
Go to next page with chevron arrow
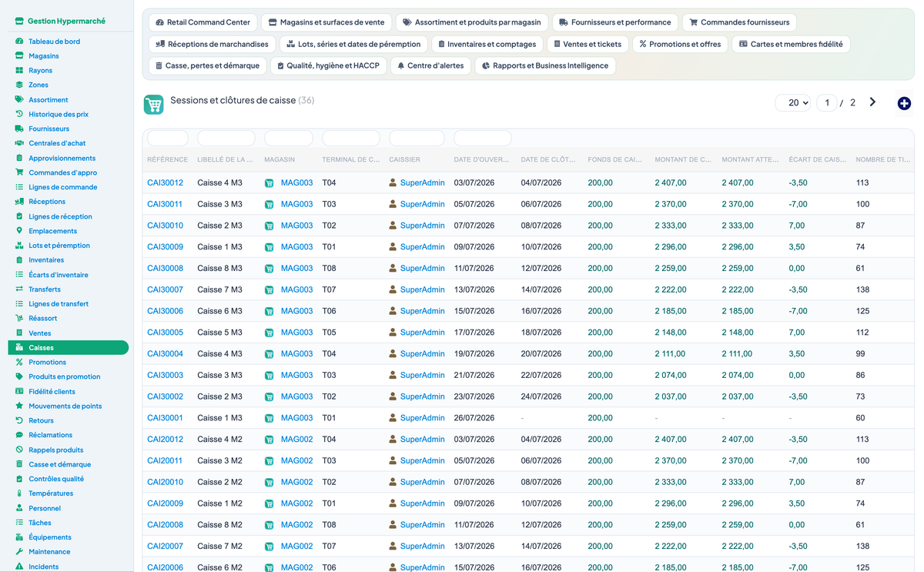(x=872, y=102)
